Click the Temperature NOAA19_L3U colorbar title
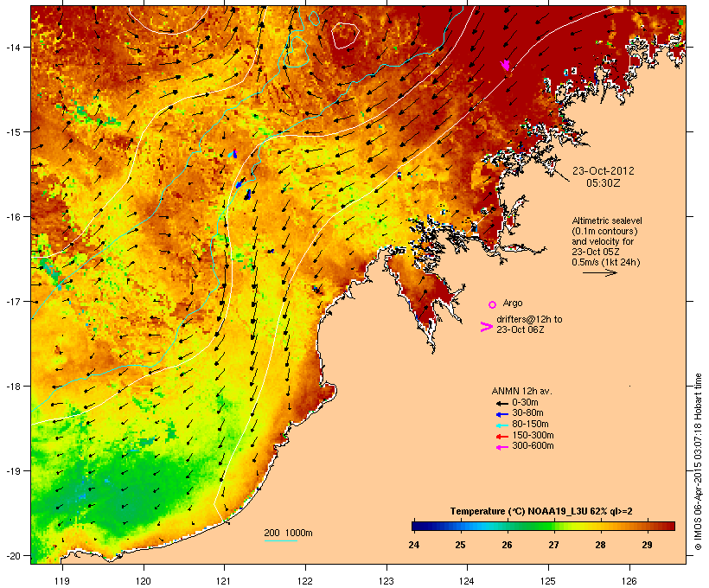The width and height of the screenshot is (709, 588). pyautogui.click(x=541, y=512)
